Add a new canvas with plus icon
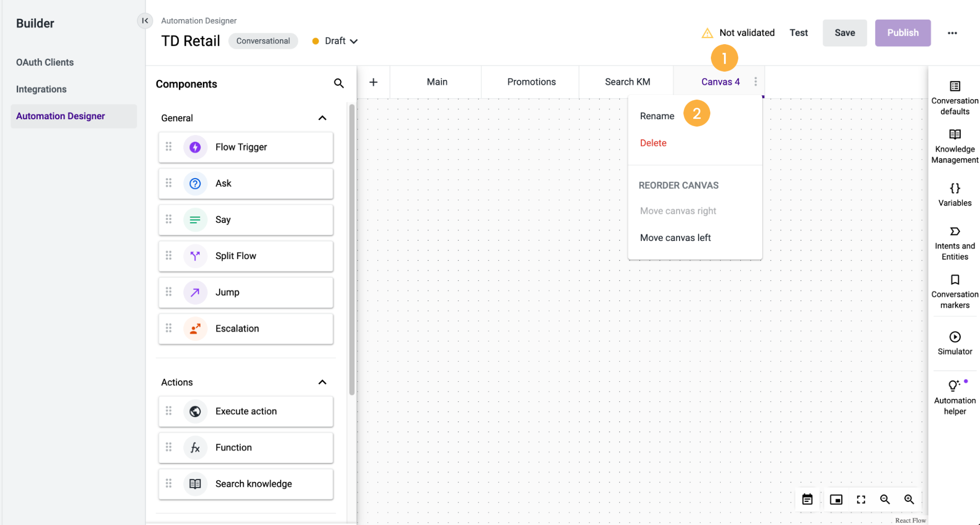 [373, 82]
